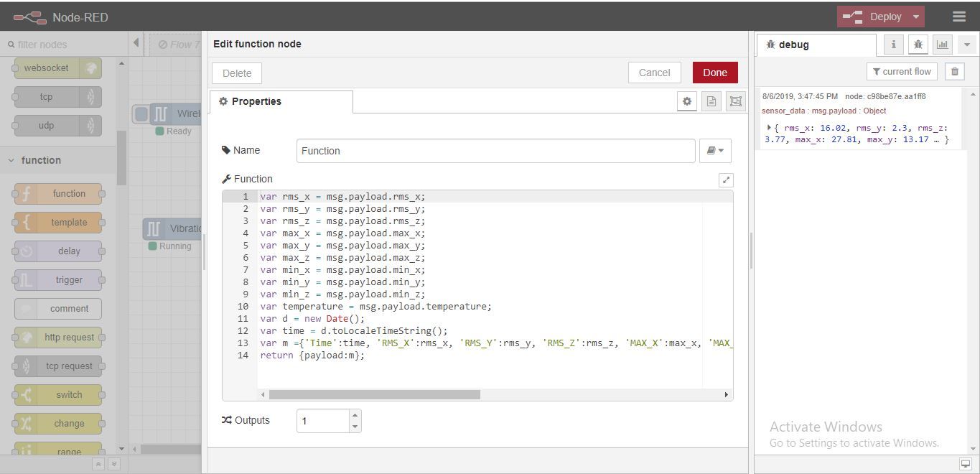Open the node description document icon
Image resolution: width=980 pixels, height=474 pixels.
point(711,101)
